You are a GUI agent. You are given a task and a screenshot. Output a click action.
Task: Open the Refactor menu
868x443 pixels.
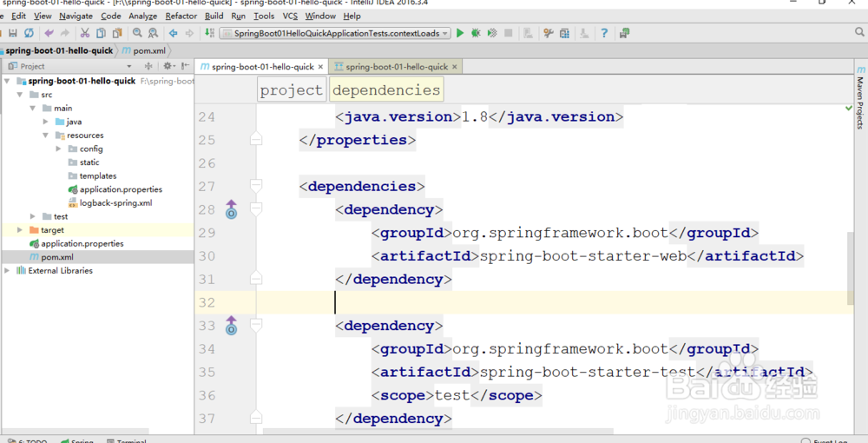point(181,16)
